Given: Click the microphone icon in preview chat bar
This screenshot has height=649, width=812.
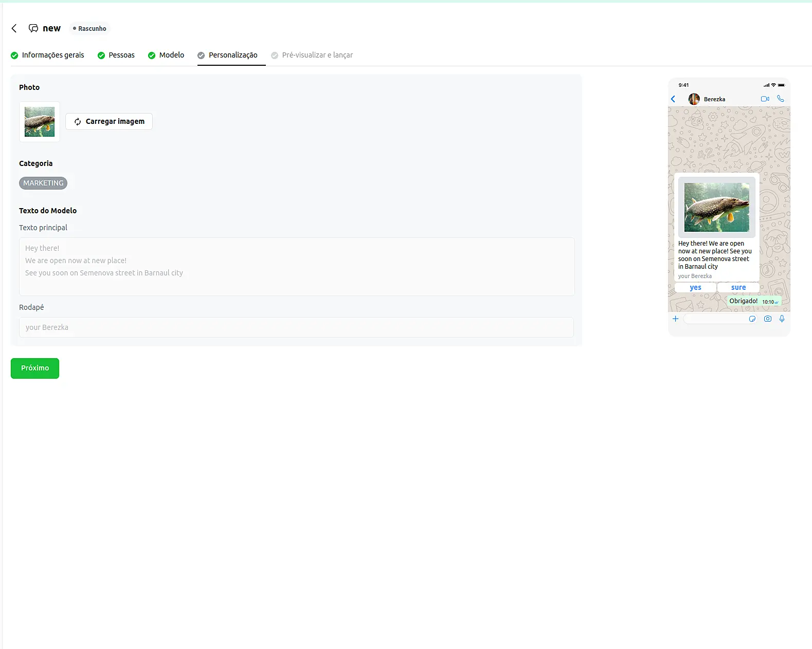Looking at the screenshot, I should click(x=782, y=319).
